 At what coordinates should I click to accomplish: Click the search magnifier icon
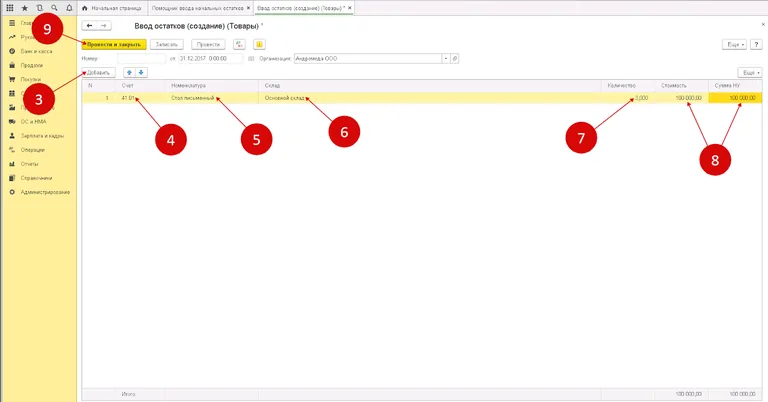[x=53, y=7]
